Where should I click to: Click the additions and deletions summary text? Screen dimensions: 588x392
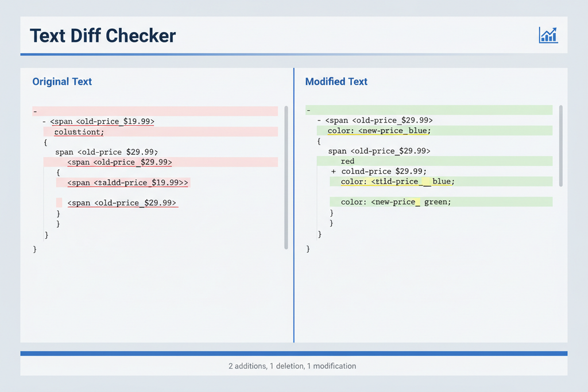(x=292, y=366)
